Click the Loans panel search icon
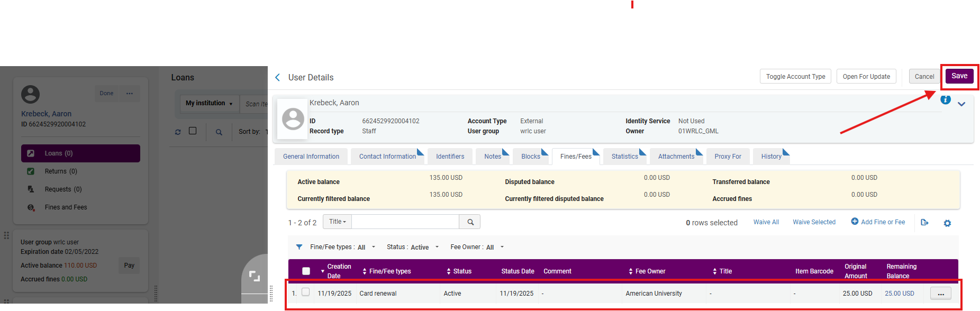Image resolution: width=980 pixels, height=311 pixels. click(219, 132)
